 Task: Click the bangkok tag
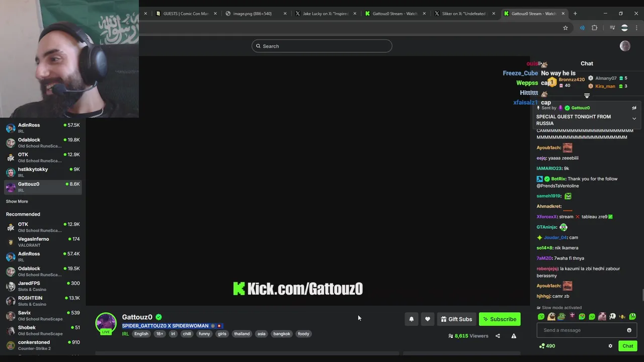(282, 334)
